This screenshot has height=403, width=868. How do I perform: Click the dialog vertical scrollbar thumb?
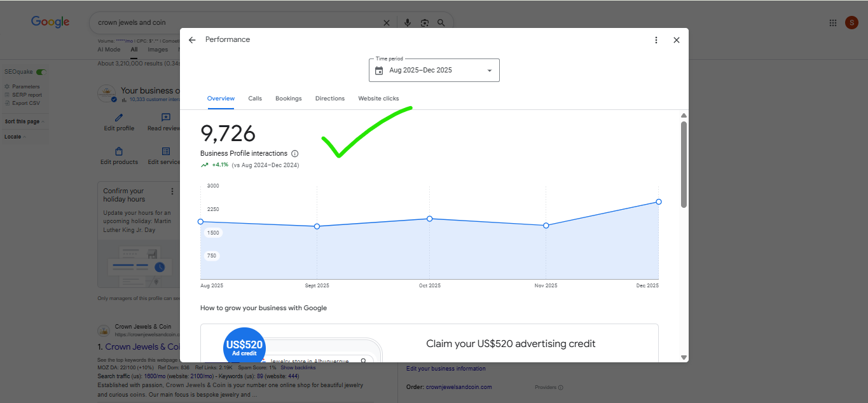pyautogui.click(x=684, y=164)
